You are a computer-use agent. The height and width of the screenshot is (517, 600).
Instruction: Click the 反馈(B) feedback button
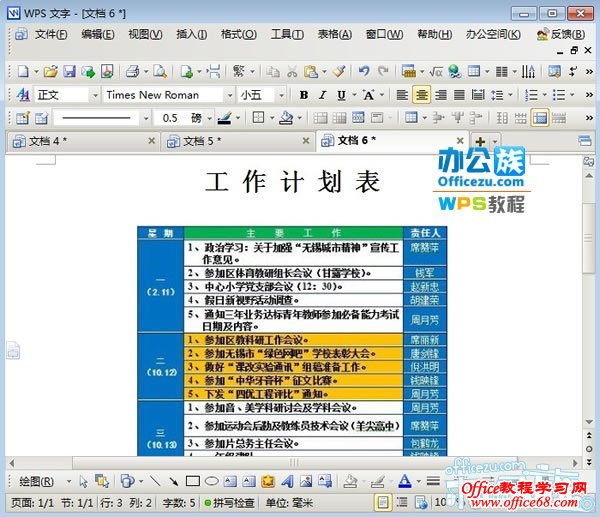click(561, 34)
